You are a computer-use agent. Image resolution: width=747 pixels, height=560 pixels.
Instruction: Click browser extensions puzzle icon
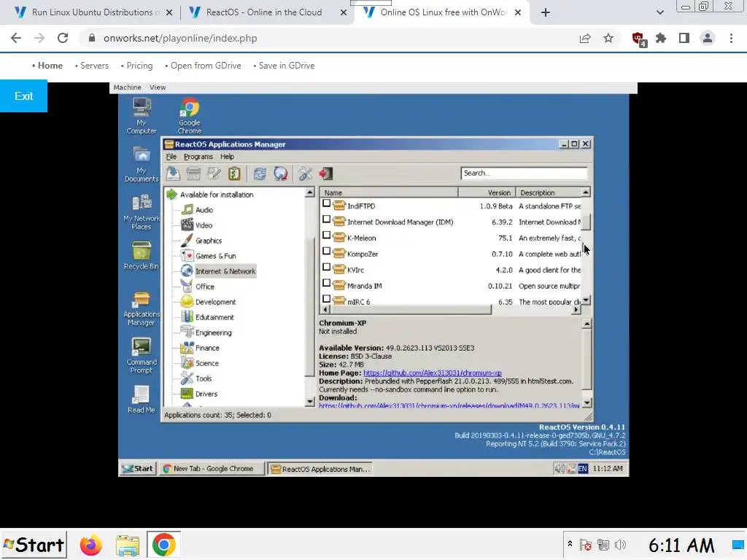[x=661, y=38]
